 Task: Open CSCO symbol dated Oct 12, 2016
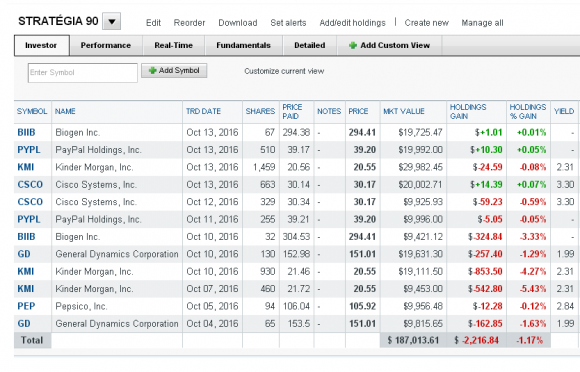[x=30, y=202]
